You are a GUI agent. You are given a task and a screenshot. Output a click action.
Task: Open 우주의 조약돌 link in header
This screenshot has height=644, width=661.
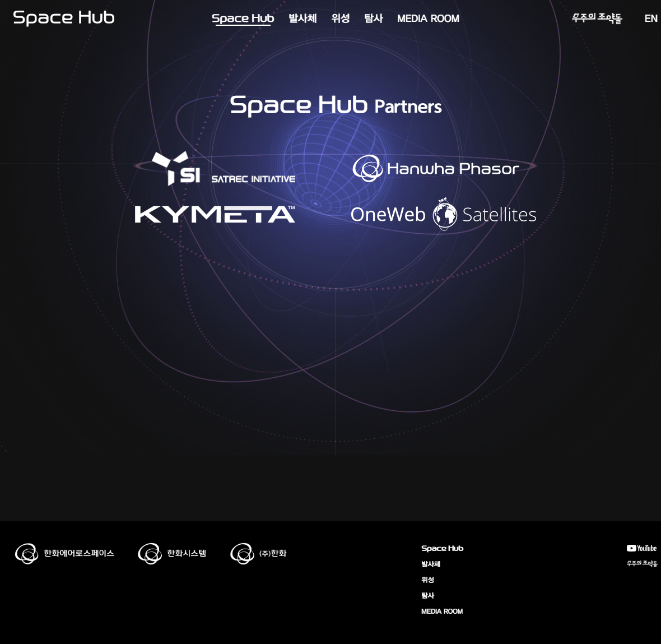click(x=597, y=18)
